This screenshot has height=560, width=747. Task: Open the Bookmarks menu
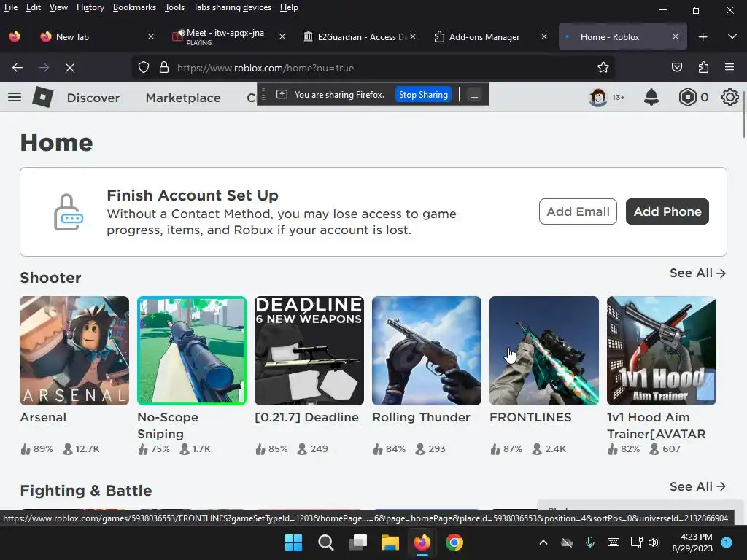point(134,7)
